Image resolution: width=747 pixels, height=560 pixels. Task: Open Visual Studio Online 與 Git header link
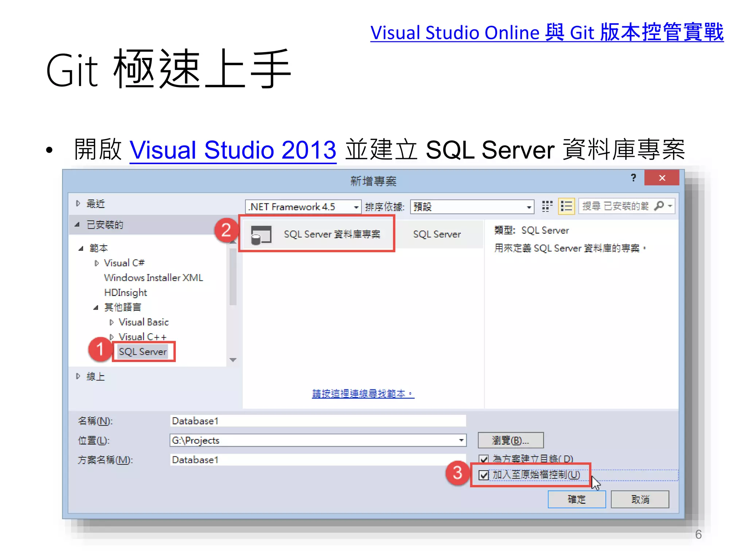(547, 32)
